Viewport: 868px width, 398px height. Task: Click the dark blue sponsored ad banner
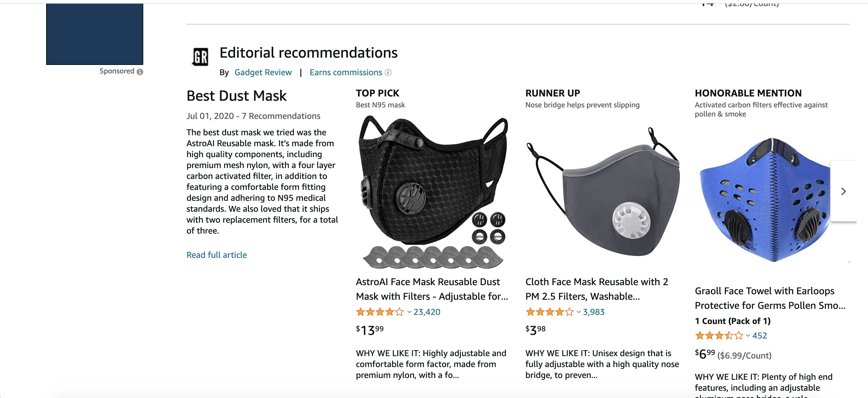pos(95,34)
